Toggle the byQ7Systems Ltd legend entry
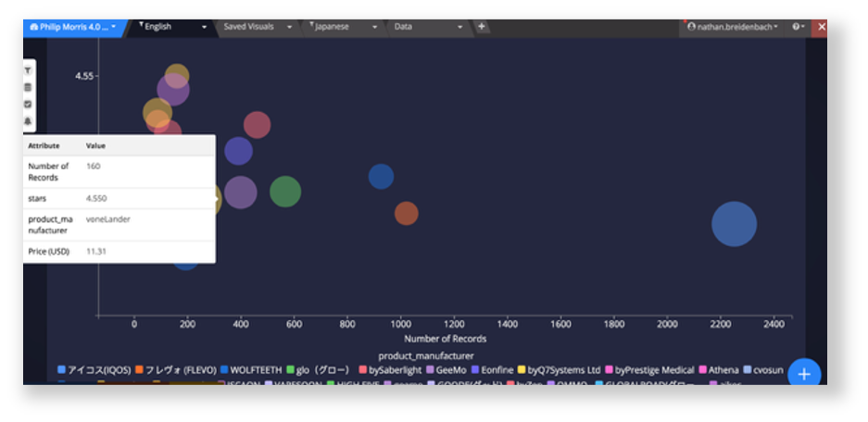The height and width of the screenshot is (422, 868). 560,370
